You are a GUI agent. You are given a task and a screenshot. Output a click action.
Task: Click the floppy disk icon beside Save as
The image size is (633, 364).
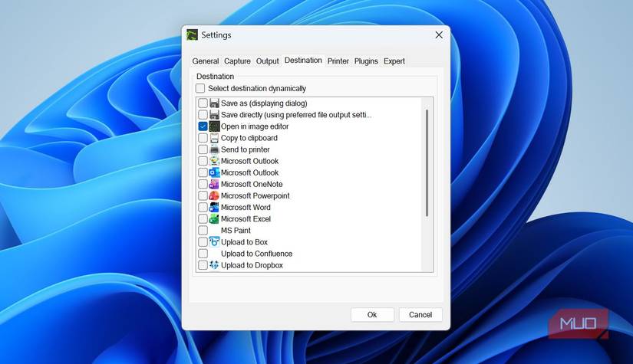click(x=214, y=103)
